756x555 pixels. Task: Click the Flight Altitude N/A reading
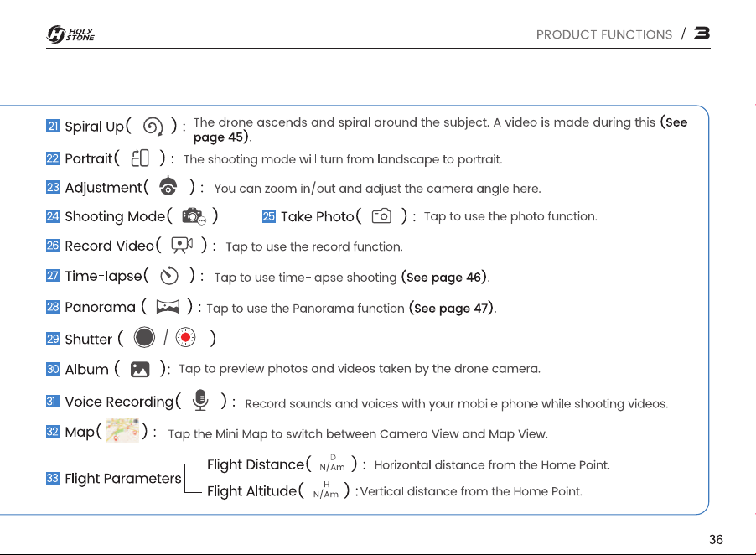point(326,490)
